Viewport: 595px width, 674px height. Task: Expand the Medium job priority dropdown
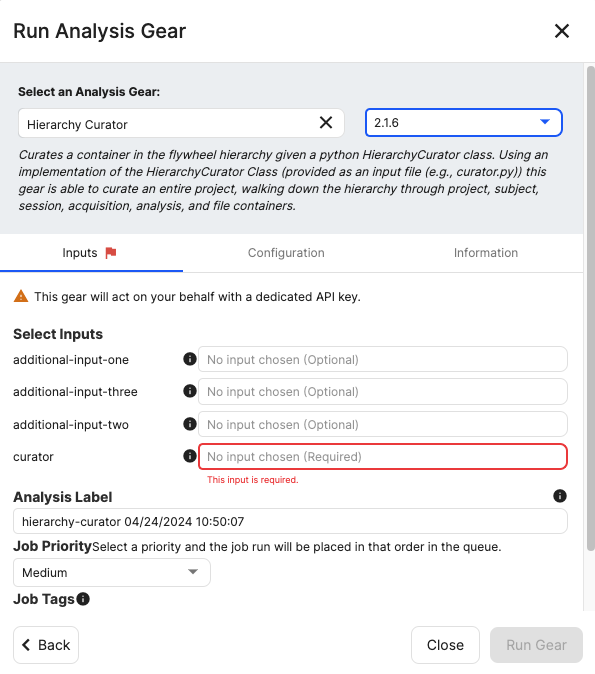pyautogui.click(x=112, y=573)
